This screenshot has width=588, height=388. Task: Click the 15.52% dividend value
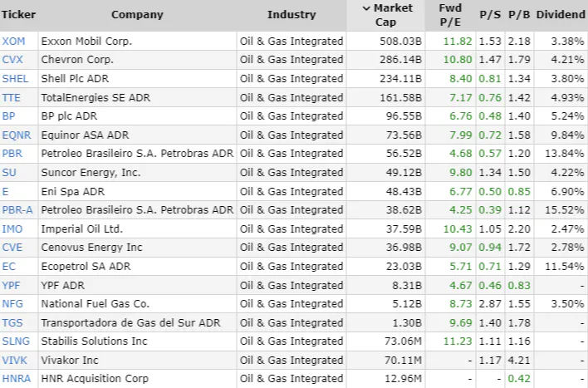click(x=565, y=209)
